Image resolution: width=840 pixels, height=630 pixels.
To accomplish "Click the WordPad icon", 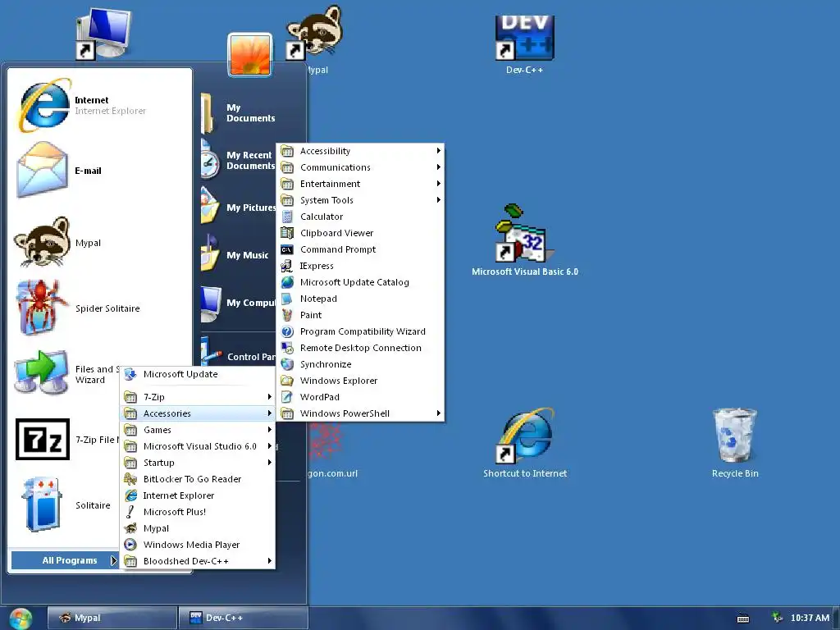I will point(287,397).
